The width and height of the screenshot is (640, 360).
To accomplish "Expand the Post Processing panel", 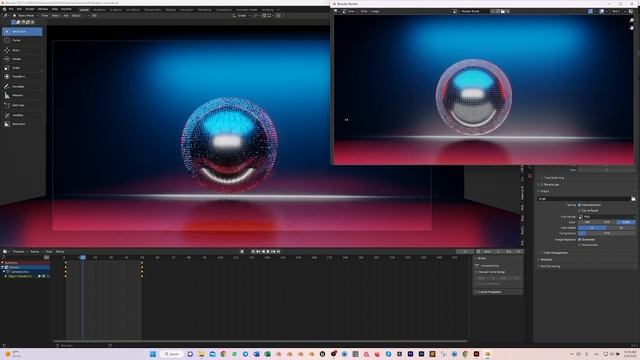I will click(550, 266).
